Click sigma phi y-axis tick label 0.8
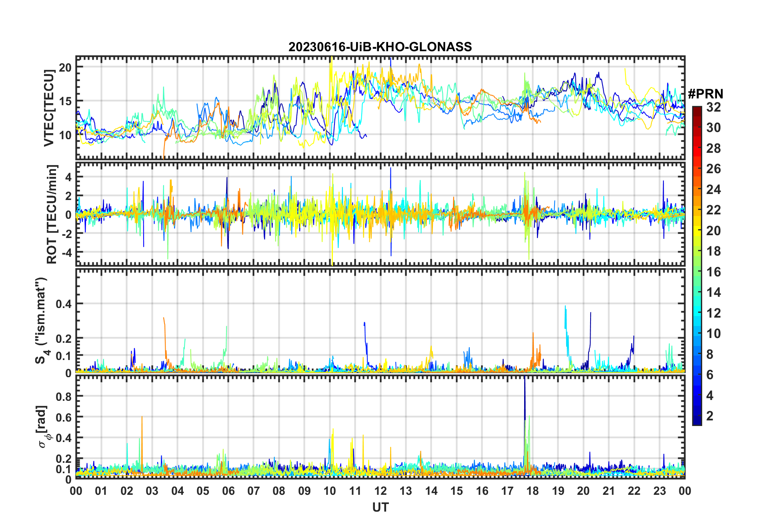The width and height of the screenshot is (761, 532). 64,396
